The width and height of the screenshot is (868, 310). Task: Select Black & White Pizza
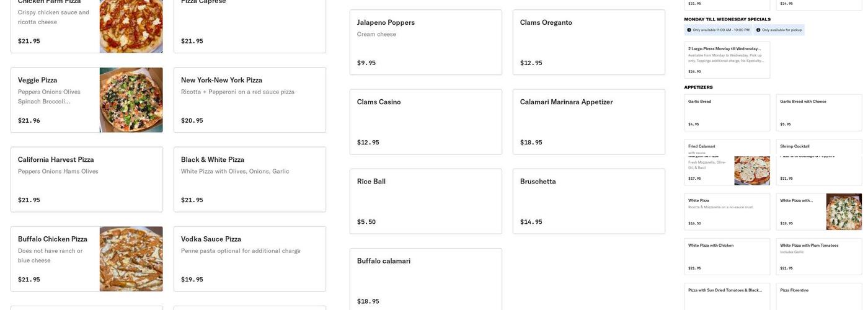point(249,179)
